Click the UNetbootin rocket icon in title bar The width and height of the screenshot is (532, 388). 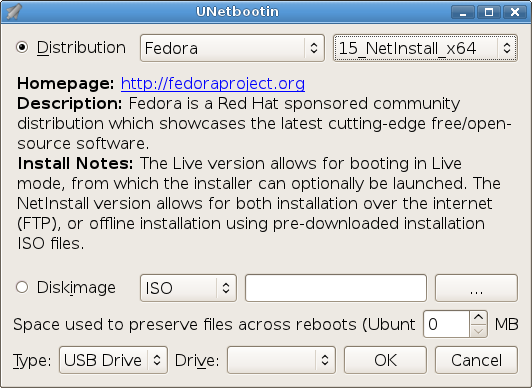[14, 12]
